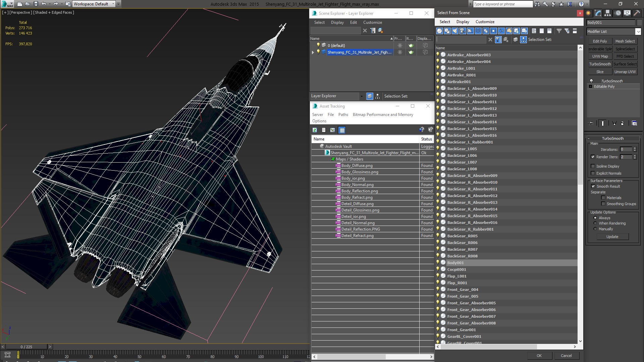Click the Update button in TurboSmooth

(x=612, y=237)
